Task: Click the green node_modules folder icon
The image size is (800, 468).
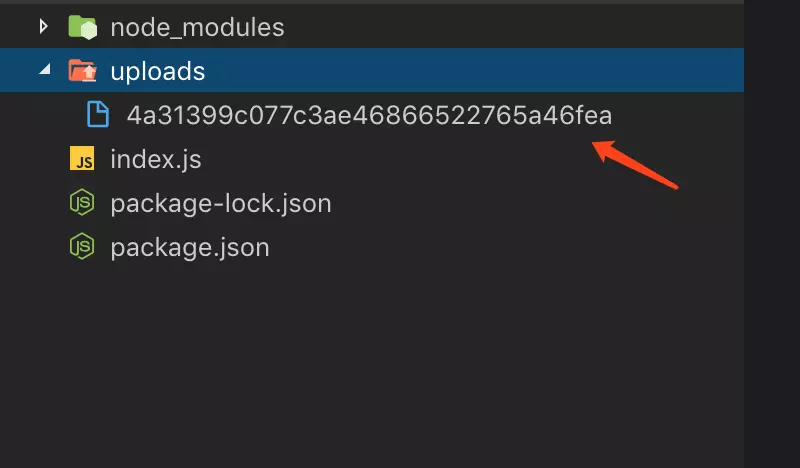Action: coord(82,27)
